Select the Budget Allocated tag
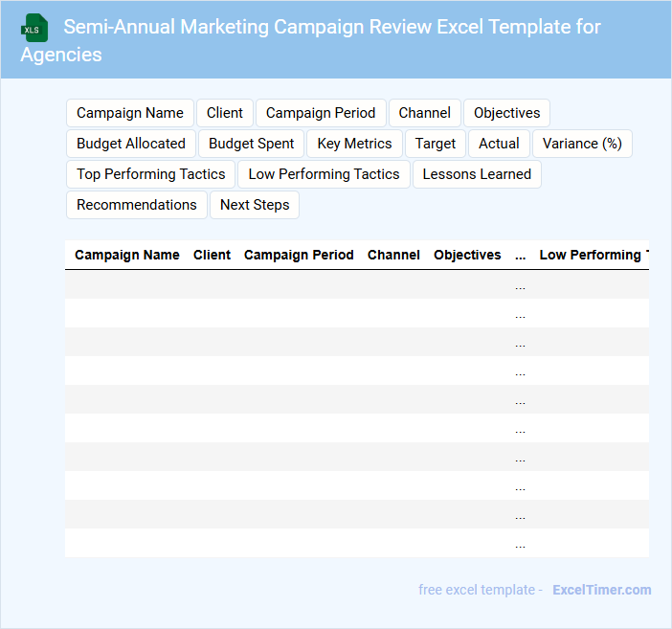Image resolution: width=672 pixels, height=629 pixels. [x=131, y=144]
